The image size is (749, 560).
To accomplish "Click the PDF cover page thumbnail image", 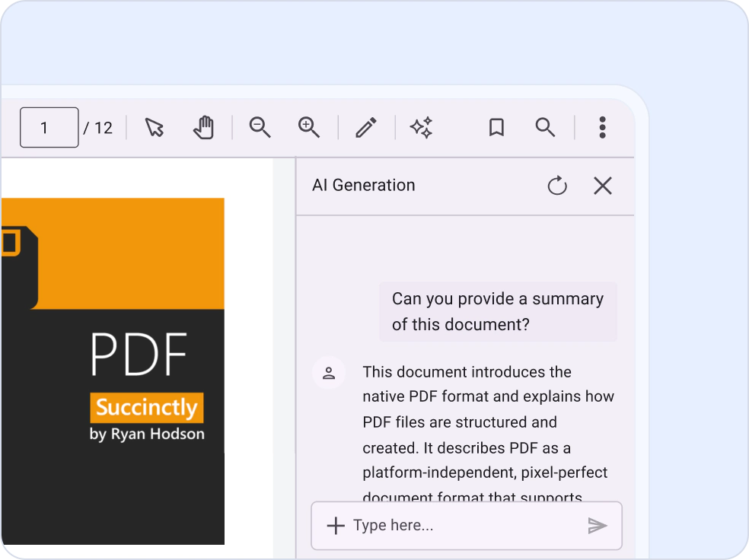I will tap(113, 371).
